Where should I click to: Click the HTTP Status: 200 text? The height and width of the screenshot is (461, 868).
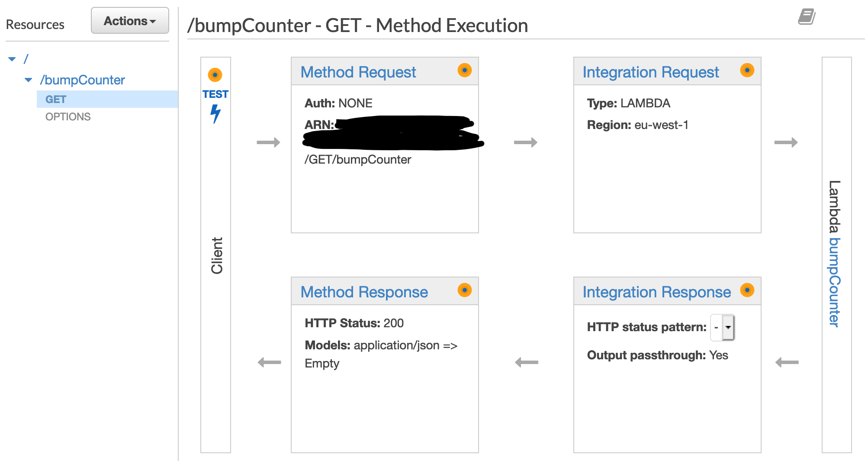354,323
